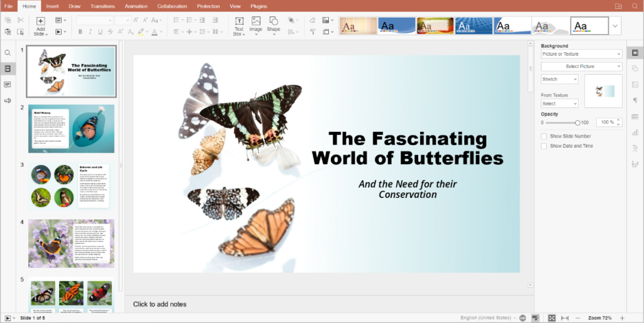The height and width of the screenshot is (323, 644).
Task: Expand the Picture or Texture dropdown
Action: [x=581, y=54]
